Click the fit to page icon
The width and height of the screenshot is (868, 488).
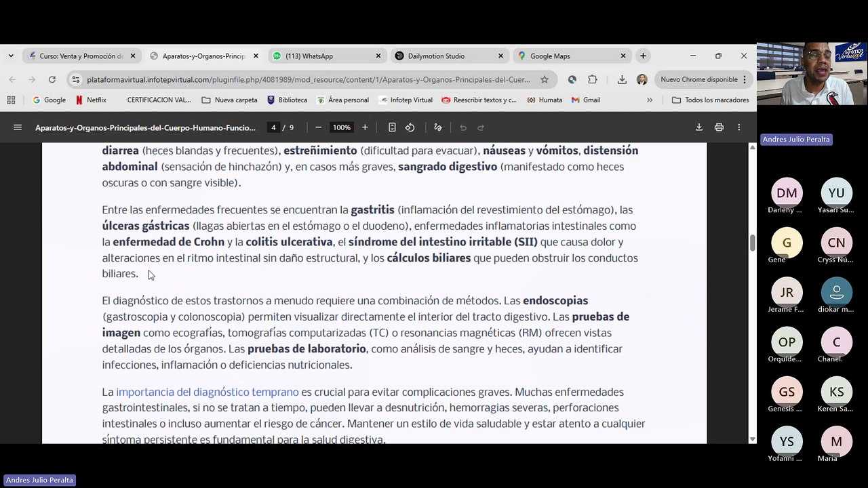tap(392, 127)
